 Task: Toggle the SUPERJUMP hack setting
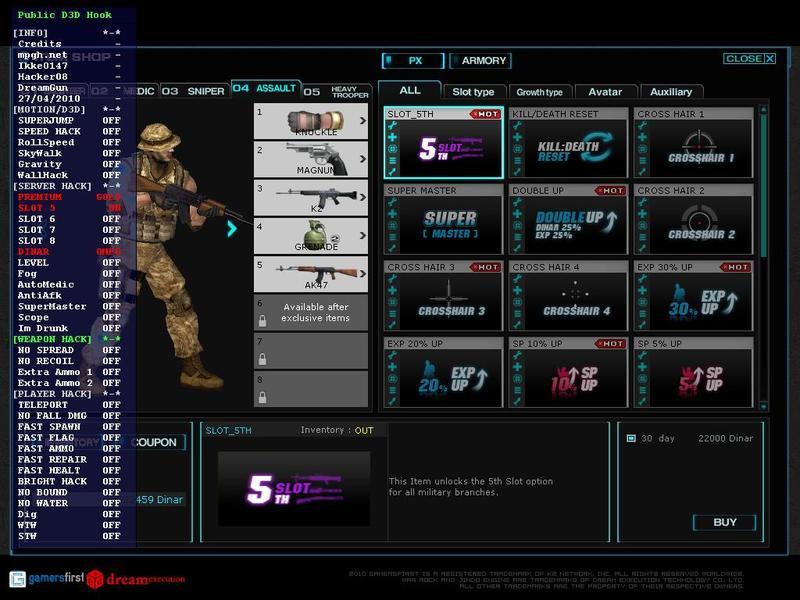[68, 120]
